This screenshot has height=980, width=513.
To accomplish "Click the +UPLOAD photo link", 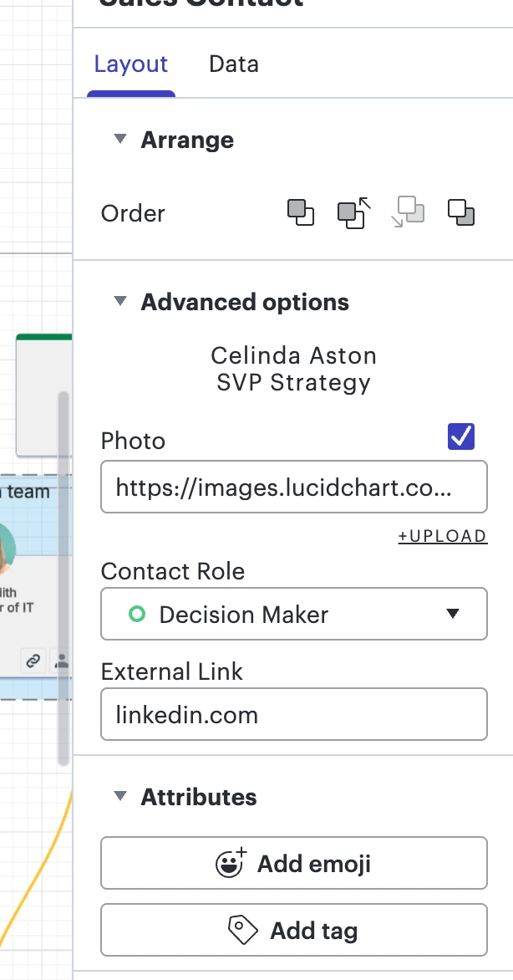I will 442,536.
